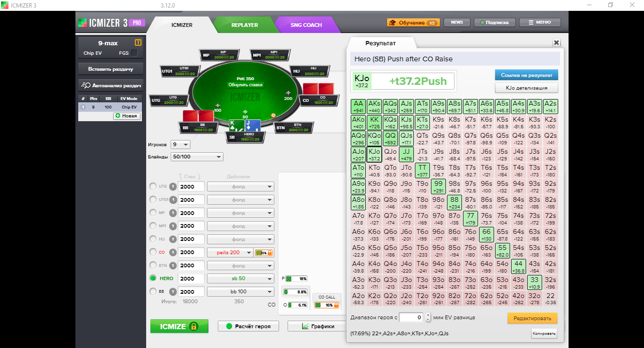This screenshot has width=644, height=348.
Task: Open the Блайнды 50/100 dropdown
Action: coord(197,157)
